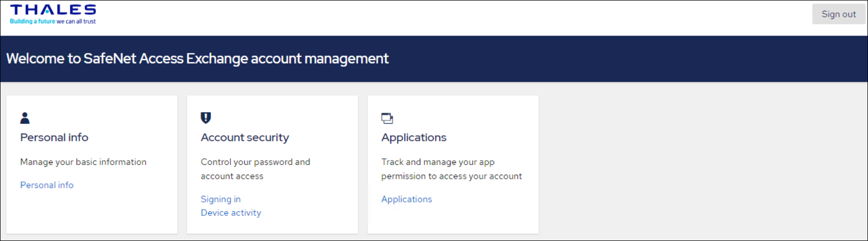Click empty space in the Personal info card
Viewport: 868px width, 241px height.
pos(92,213)
